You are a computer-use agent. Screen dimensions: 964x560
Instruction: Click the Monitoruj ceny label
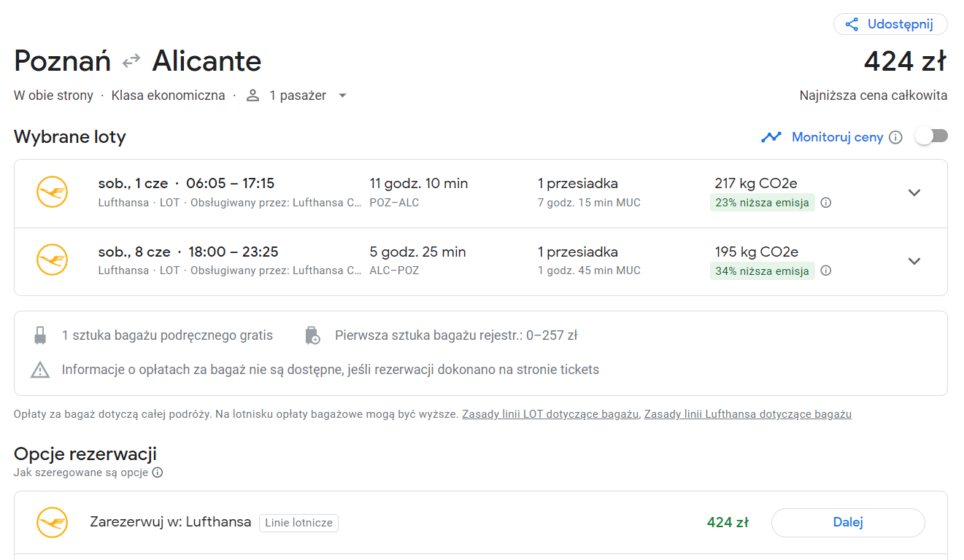838,137
